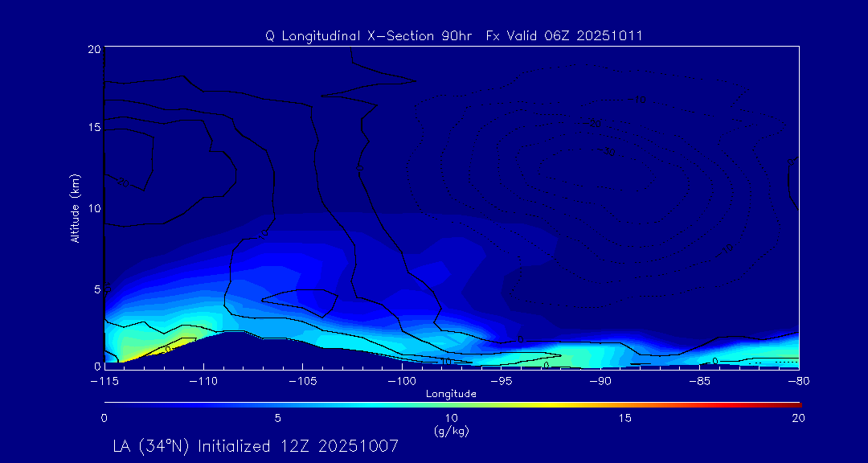This screenshot has height=463, width=868.
Task: Click the x-axis tick label -105
Action: 302,382
